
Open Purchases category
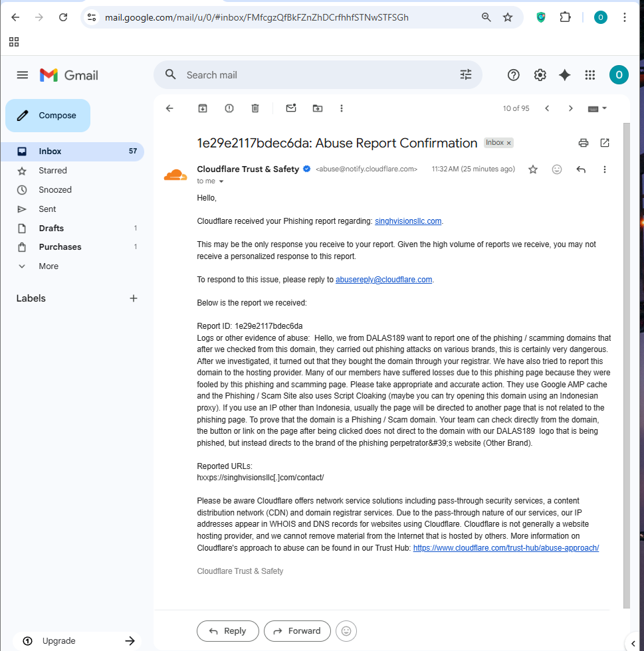coord(72,247)
